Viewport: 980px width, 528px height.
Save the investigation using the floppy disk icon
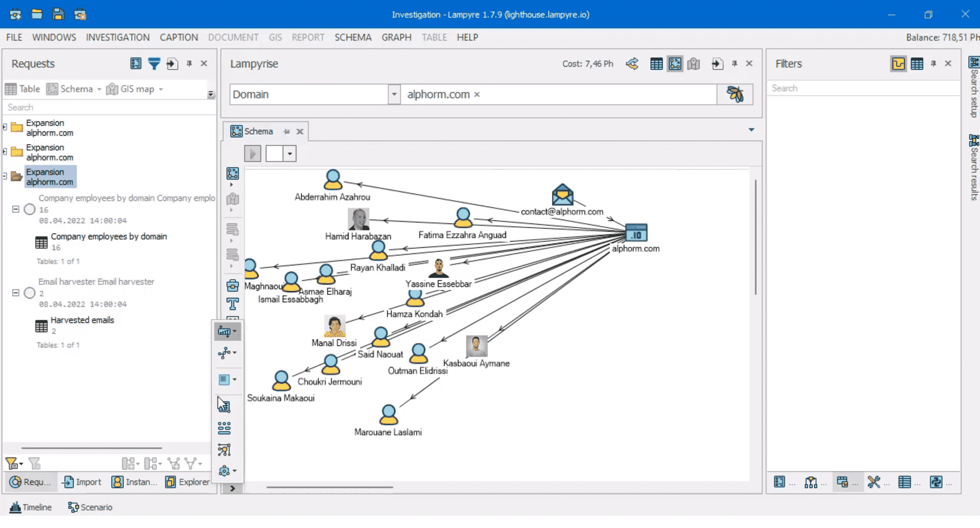click(58, 14)
